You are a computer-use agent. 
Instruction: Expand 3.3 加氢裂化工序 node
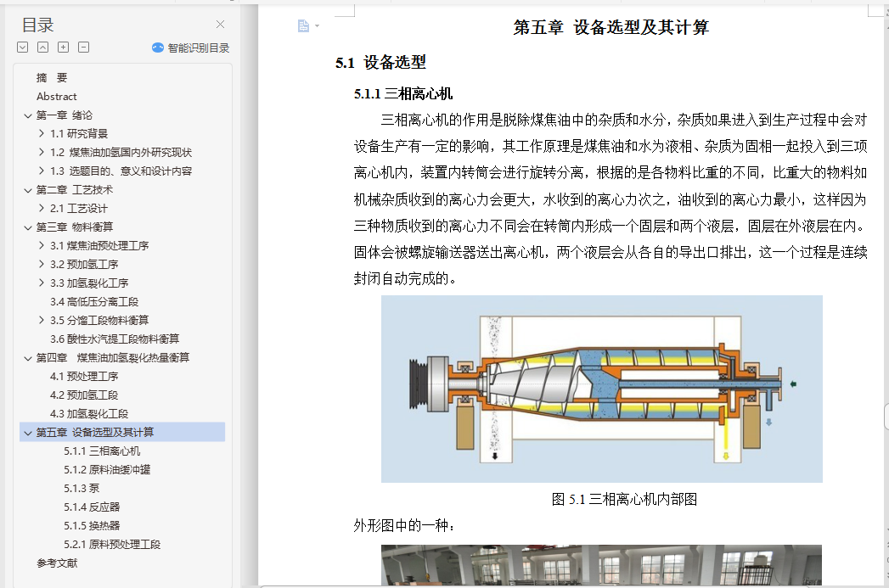pos(42,283)
